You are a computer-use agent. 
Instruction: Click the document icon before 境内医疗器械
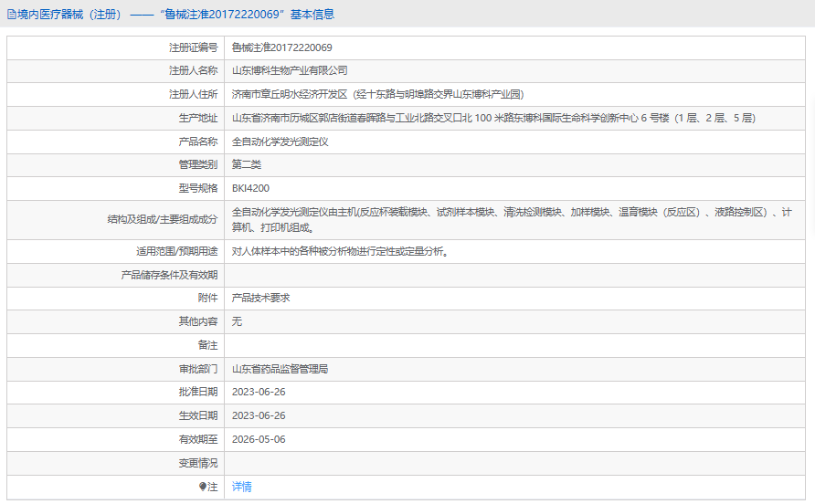[12, 15]
